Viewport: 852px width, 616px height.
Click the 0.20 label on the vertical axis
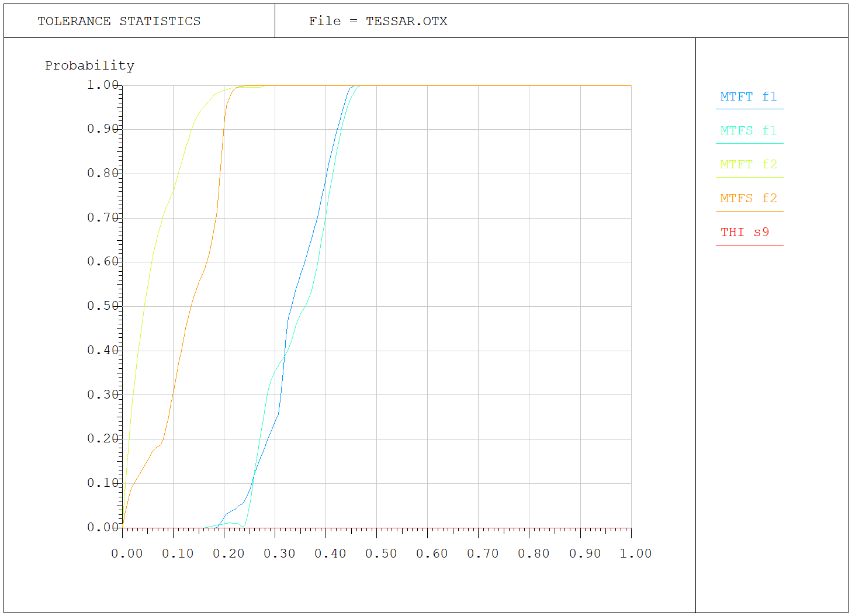103,439
